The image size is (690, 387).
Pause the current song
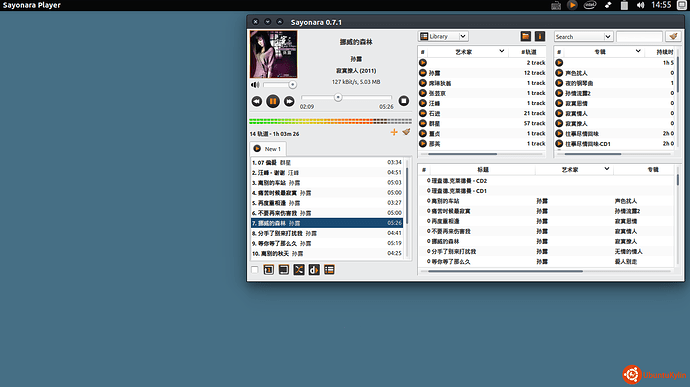point(273,101)
